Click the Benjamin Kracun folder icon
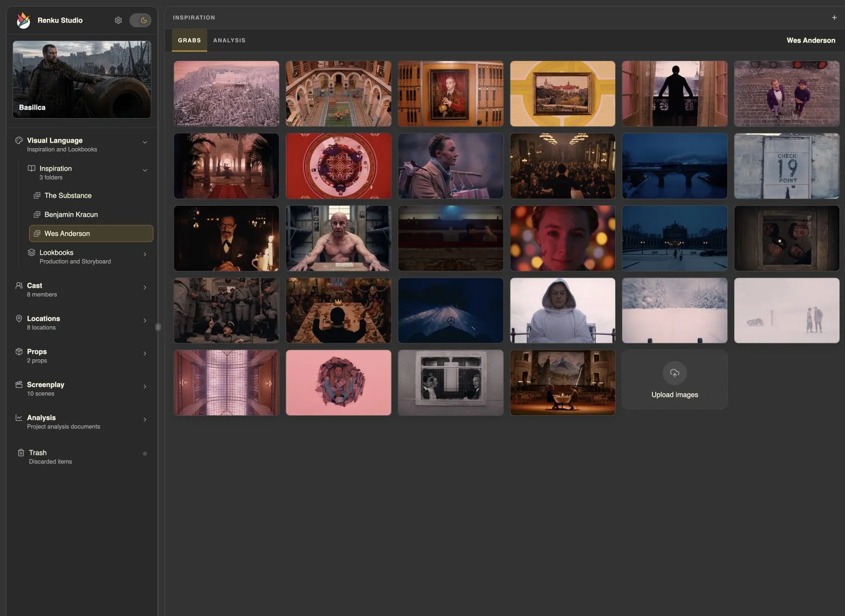This screenshot has width=845, height=616. coord(37,215)
